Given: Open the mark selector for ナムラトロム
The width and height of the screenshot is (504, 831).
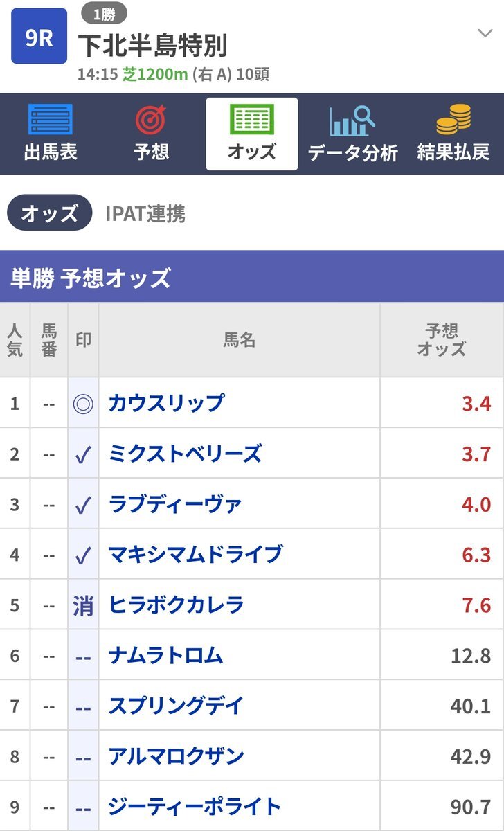Looking at the screenshot, I should [83, 656].
